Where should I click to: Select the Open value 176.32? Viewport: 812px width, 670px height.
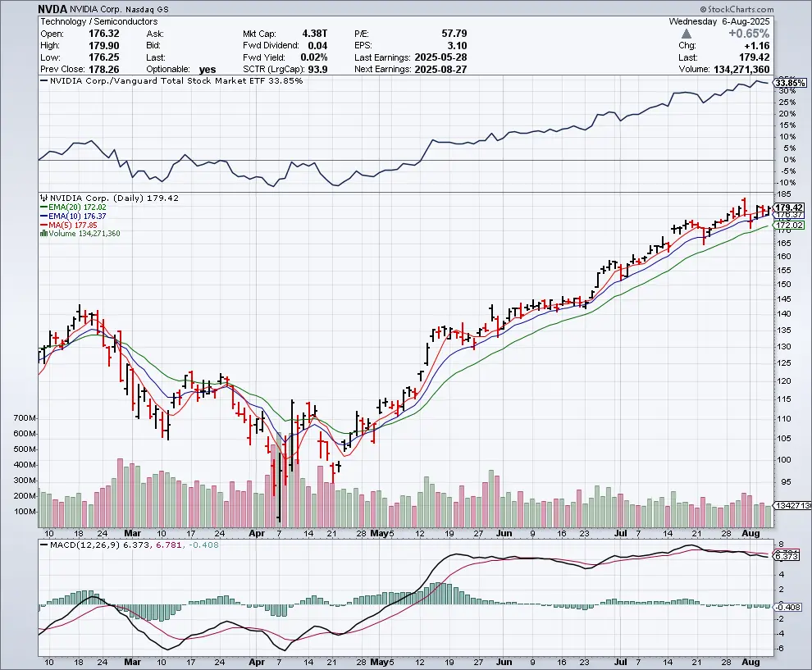(104, 34)
